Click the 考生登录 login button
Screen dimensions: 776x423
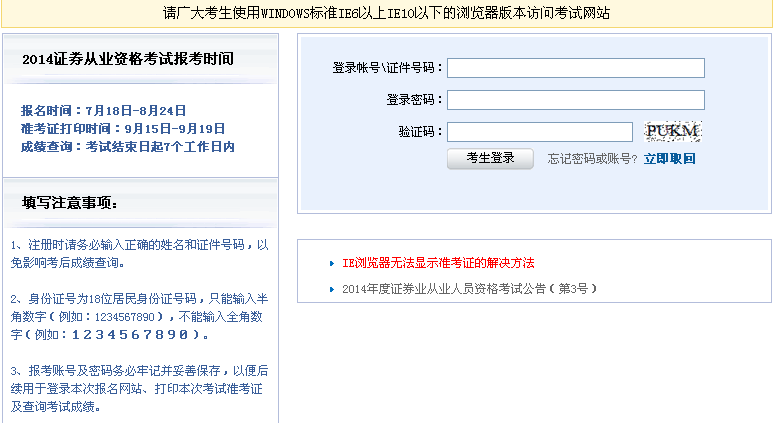coord(490,159)
